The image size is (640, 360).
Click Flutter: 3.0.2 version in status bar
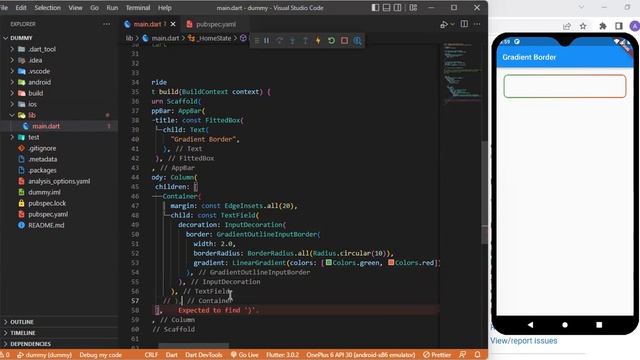click(x=282, y=355)
